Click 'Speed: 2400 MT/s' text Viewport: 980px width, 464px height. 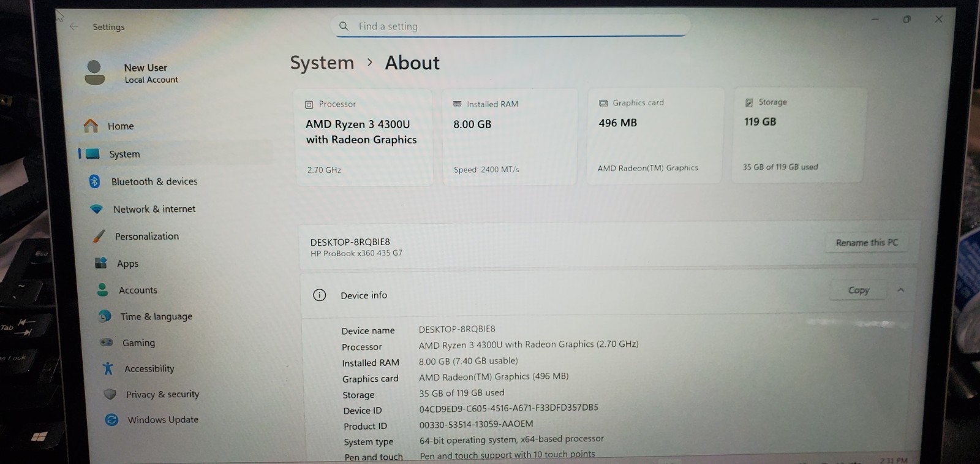click(486, 170)
